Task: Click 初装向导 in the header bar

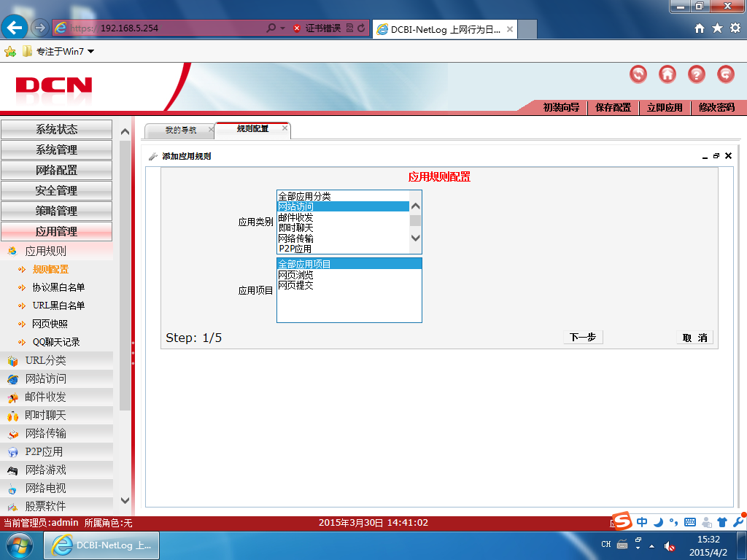Action: pyautogui.click(x=561, y=108)
